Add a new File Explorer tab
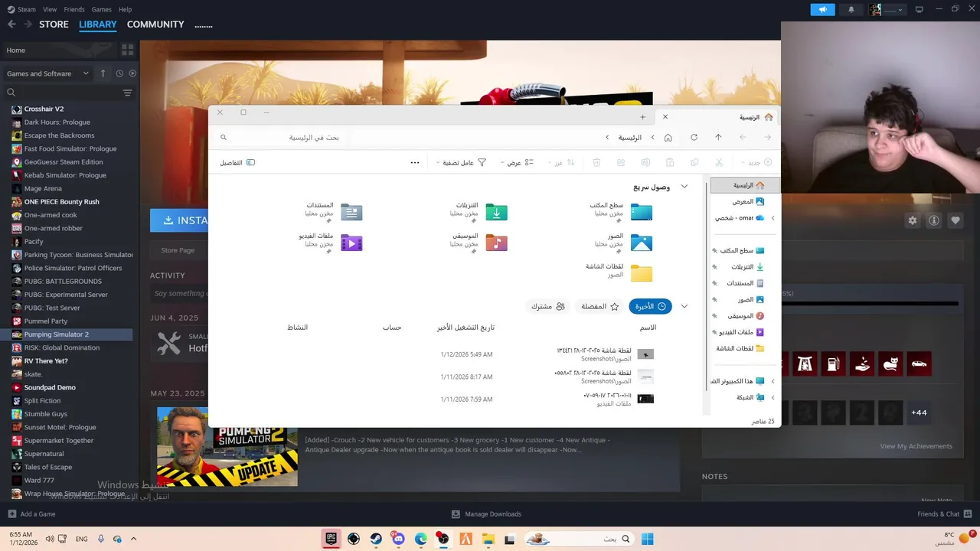 pos(642,117)
